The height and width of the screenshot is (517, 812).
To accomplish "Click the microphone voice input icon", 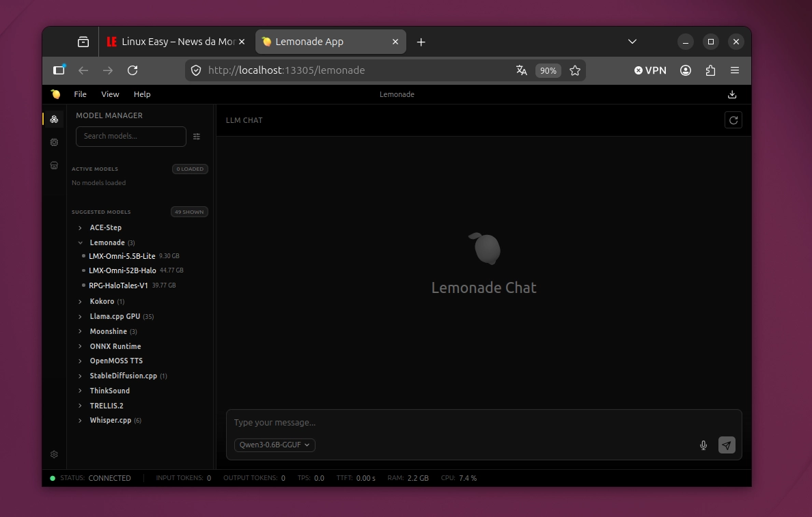I will pos(703,445).
